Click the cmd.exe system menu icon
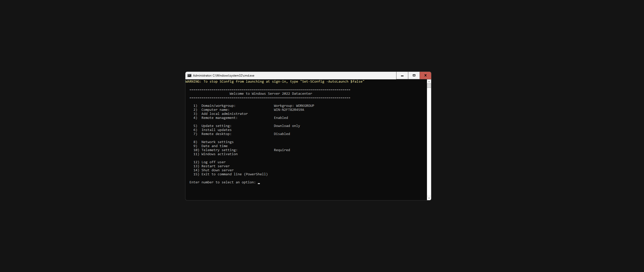 click(189, 76)
